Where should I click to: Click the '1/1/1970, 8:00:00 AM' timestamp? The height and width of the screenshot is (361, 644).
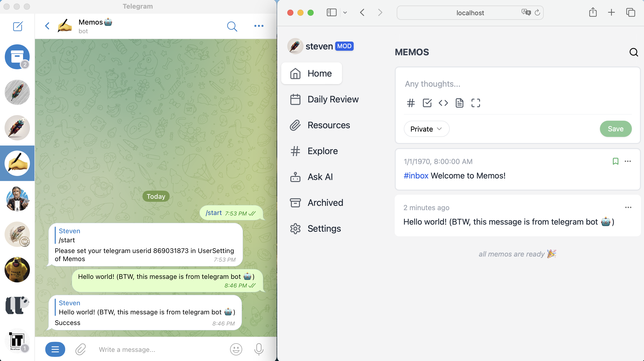438,161
